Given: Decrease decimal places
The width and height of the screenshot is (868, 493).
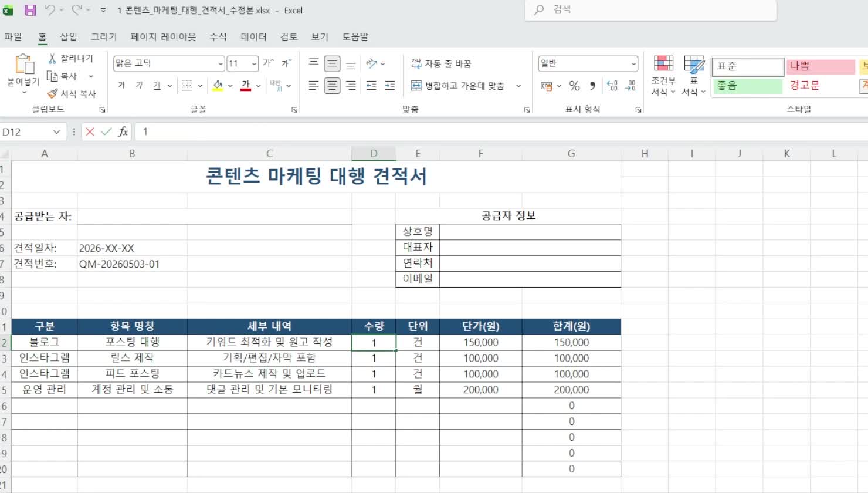Looking at the screenshot, I should click(630, 86).
